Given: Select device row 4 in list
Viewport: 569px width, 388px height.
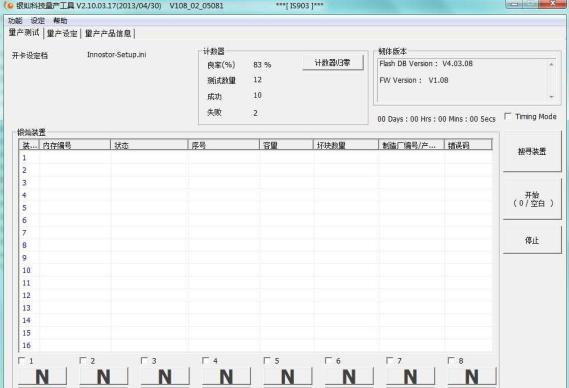Looking at the screenshot, I should [x=255, y=195].
